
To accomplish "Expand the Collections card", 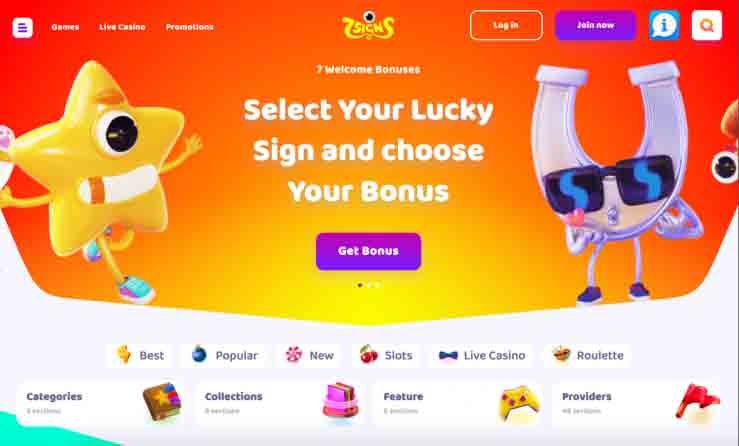I will 279,404.
